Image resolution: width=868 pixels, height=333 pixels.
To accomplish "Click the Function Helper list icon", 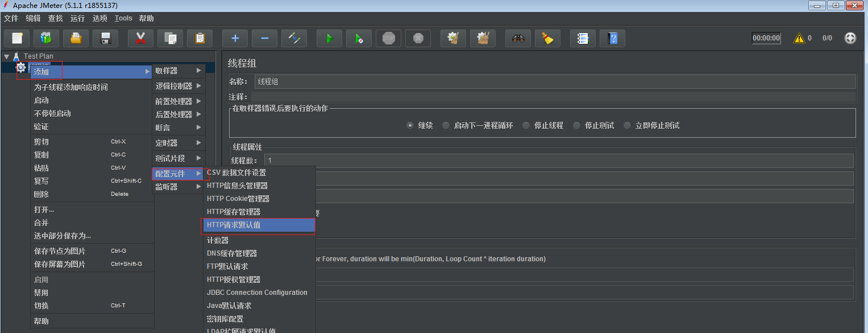I will 583,39.
